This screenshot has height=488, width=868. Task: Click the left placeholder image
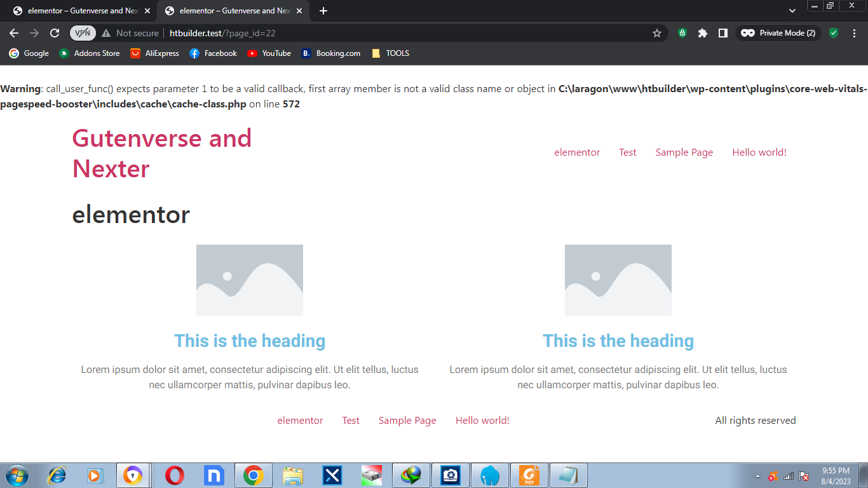250,280
